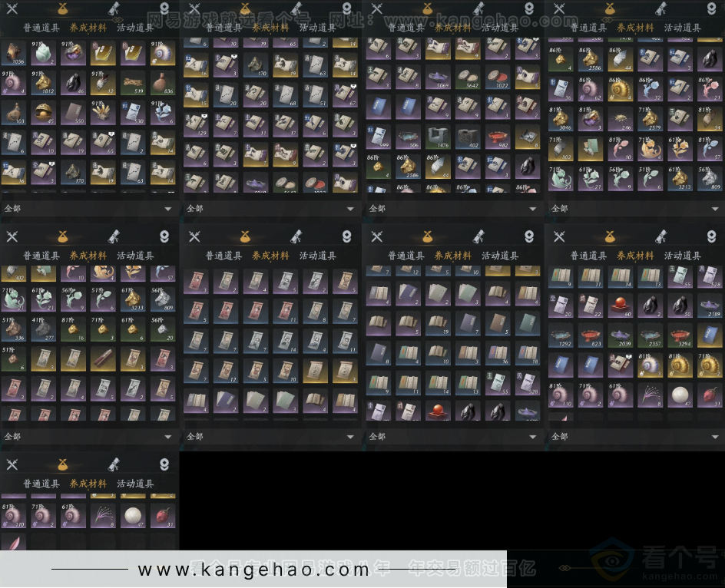Image resolution: width=725 pixels, height=588 pixels.
Task: Switch to 活动道具 tab in top-left panel
Action: 135,28
